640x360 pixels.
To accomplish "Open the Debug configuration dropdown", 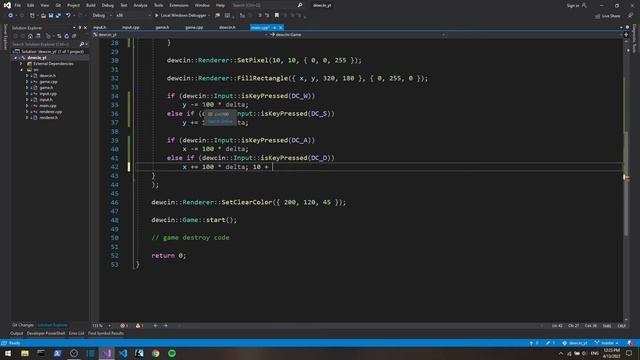I will coord(102,16).
